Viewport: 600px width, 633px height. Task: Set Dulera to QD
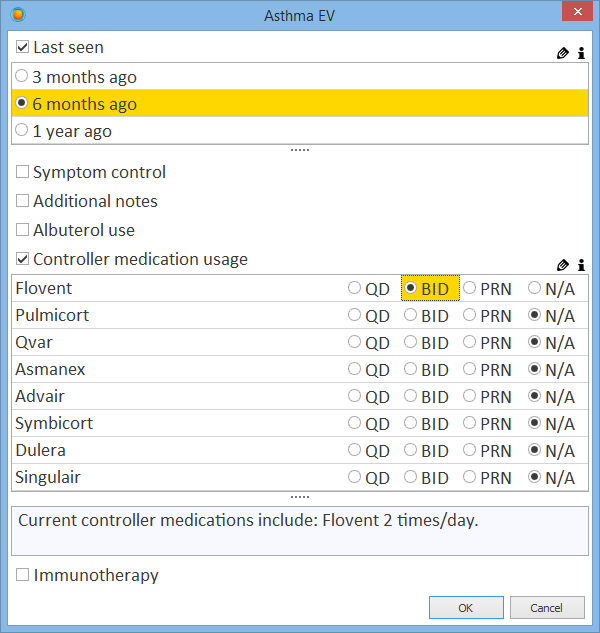[x=354, y=450]
